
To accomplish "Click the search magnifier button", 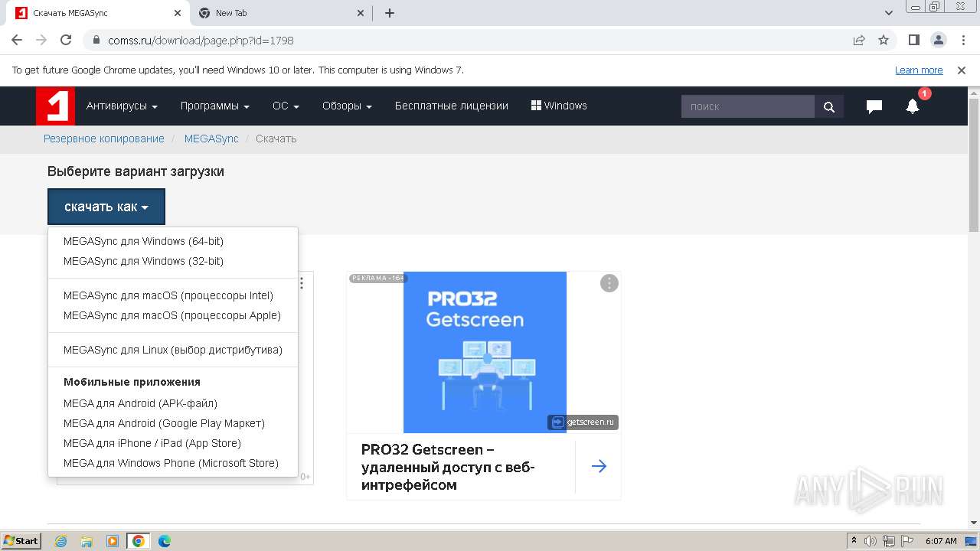I will (x=829, y=107).
